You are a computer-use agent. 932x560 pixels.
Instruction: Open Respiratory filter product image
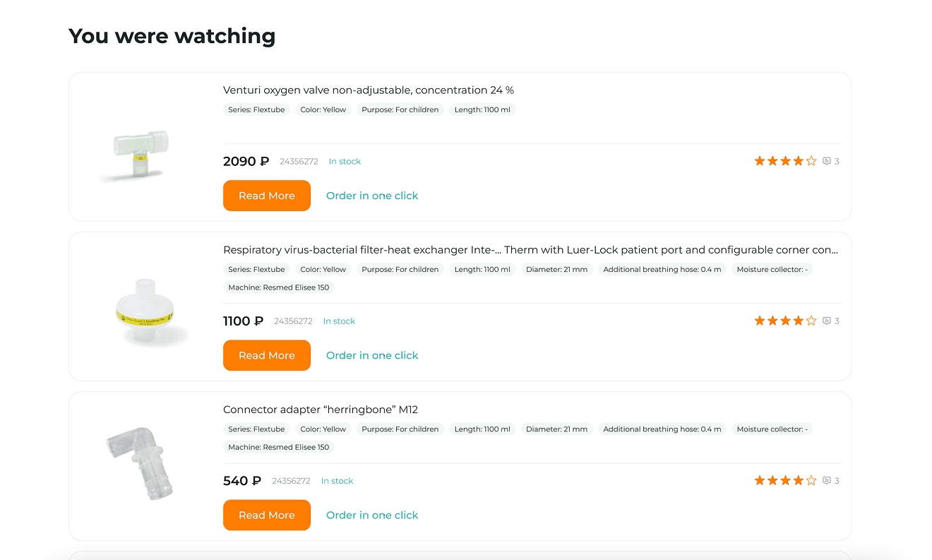145,311
